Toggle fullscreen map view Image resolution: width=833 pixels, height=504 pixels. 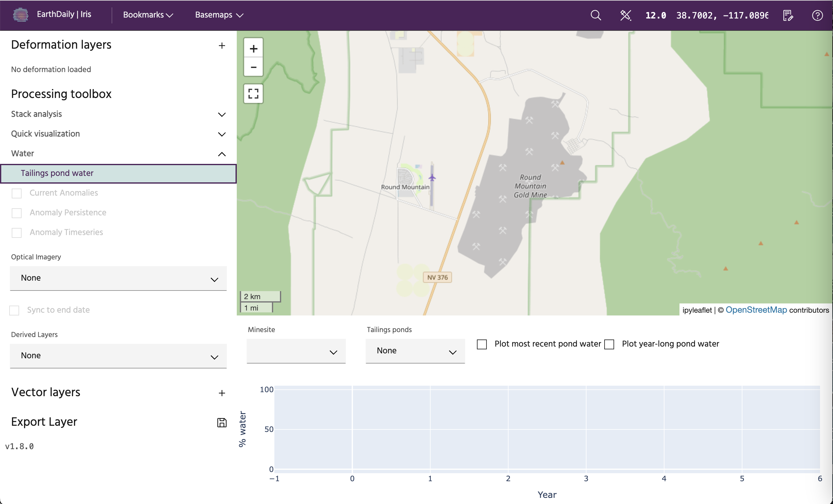point(253,94)
